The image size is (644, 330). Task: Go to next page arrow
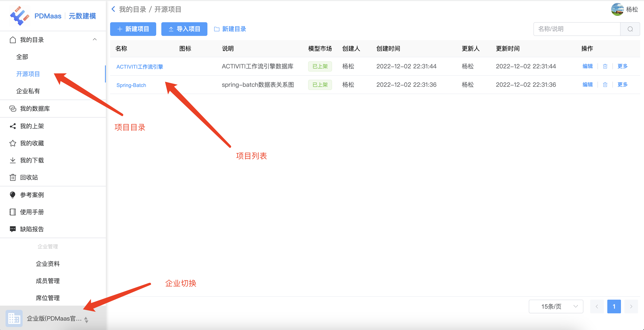631,306
